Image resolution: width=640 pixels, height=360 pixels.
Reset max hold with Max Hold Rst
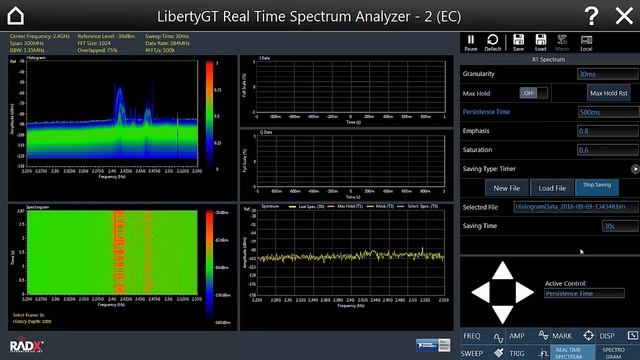point(608,93)
